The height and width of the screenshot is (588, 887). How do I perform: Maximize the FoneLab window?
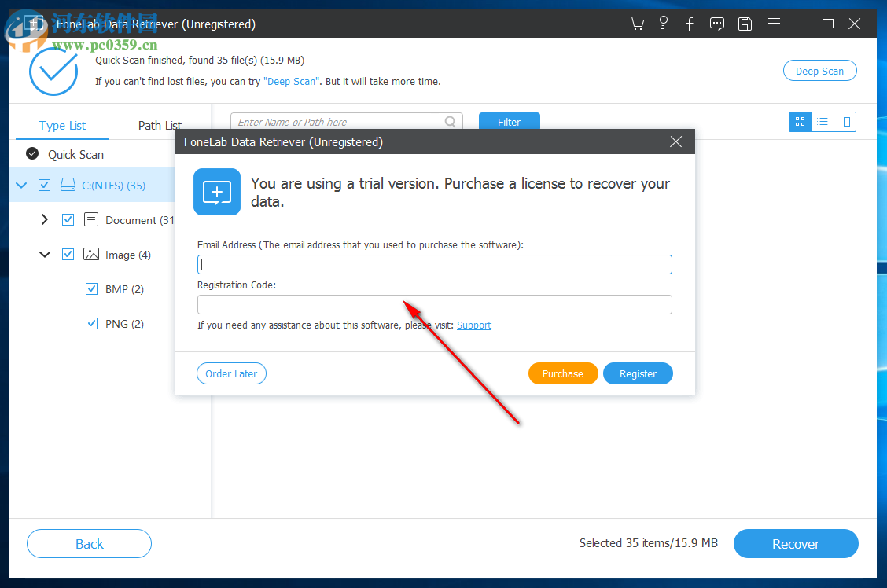click(828, 24)
